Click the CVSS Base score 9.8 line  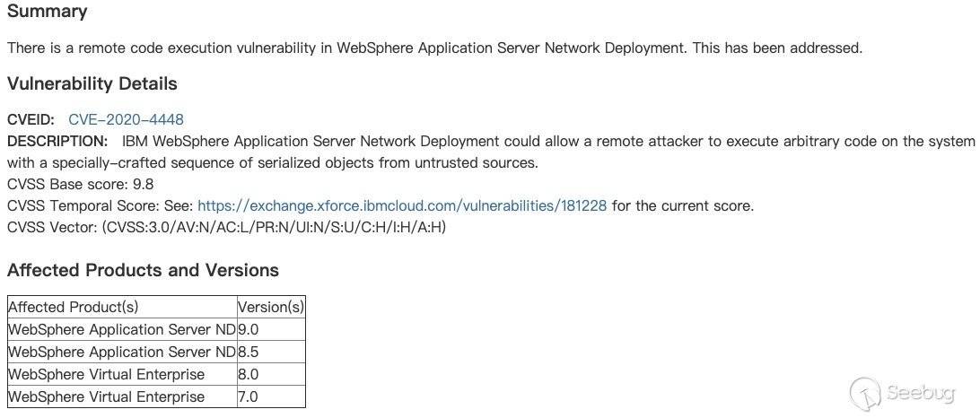(81, 184)
